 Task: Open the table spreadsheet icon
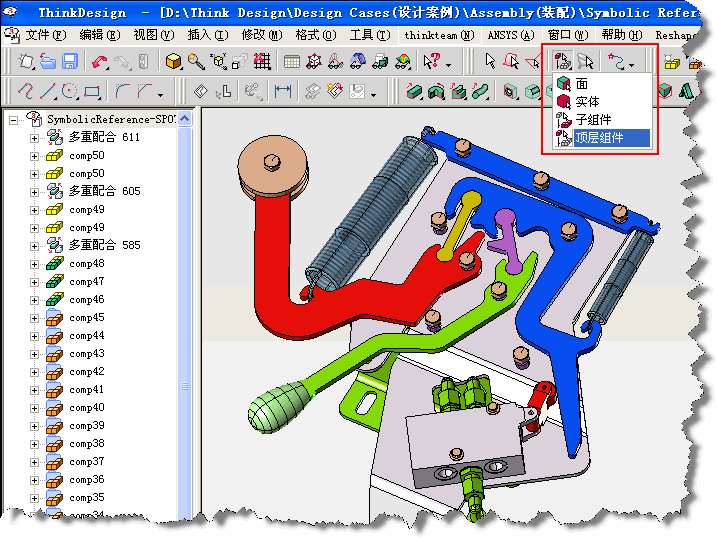[x=292, y=61]
